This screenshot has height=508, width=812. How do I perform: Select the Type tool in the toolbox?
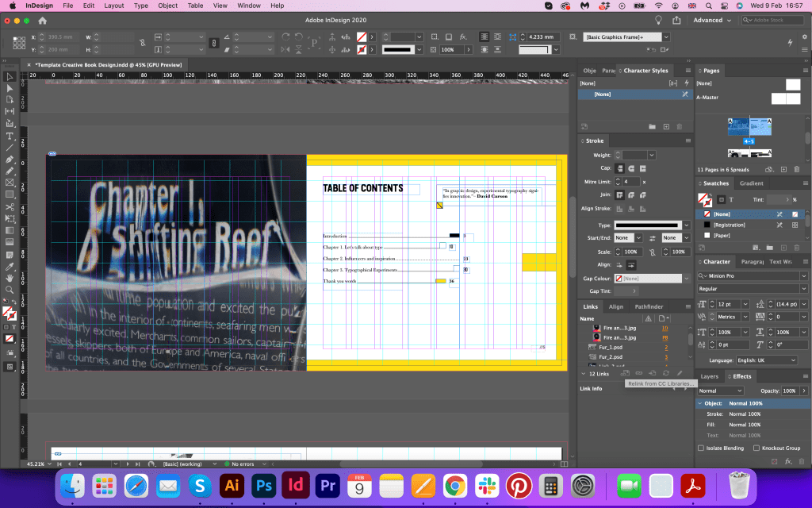coord(10,136)
